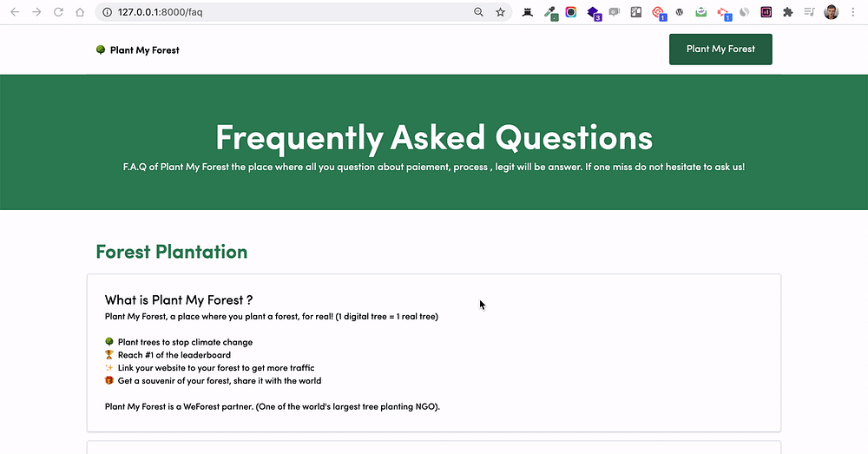This screenshot has height=454, width=868.
Task: Click the address bar URL 127.0.0.1:8000/faq
Action: coord(160,12)
